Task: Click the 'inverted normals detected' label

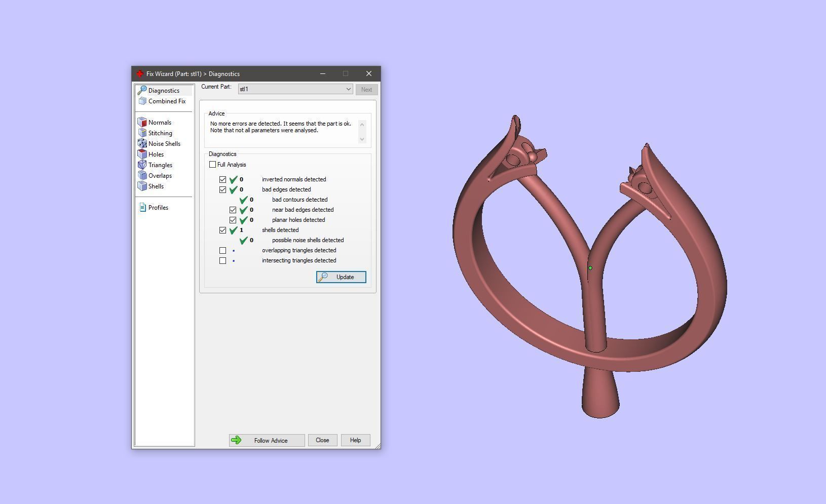Action: point(294,179)
